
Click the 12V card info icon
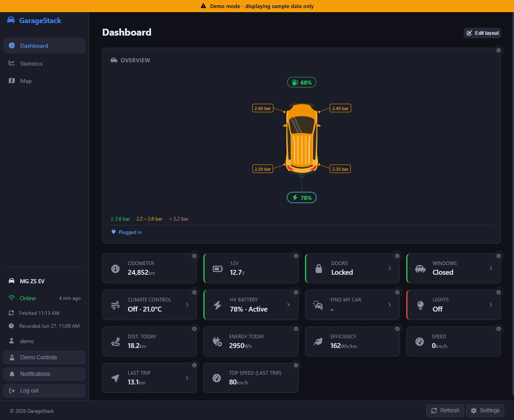[296, 256]
